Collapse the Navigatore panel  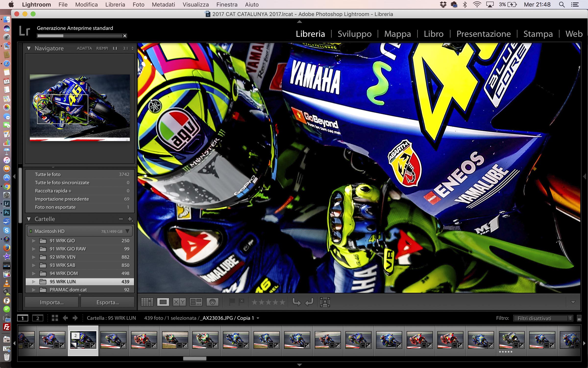coord(29,48)
